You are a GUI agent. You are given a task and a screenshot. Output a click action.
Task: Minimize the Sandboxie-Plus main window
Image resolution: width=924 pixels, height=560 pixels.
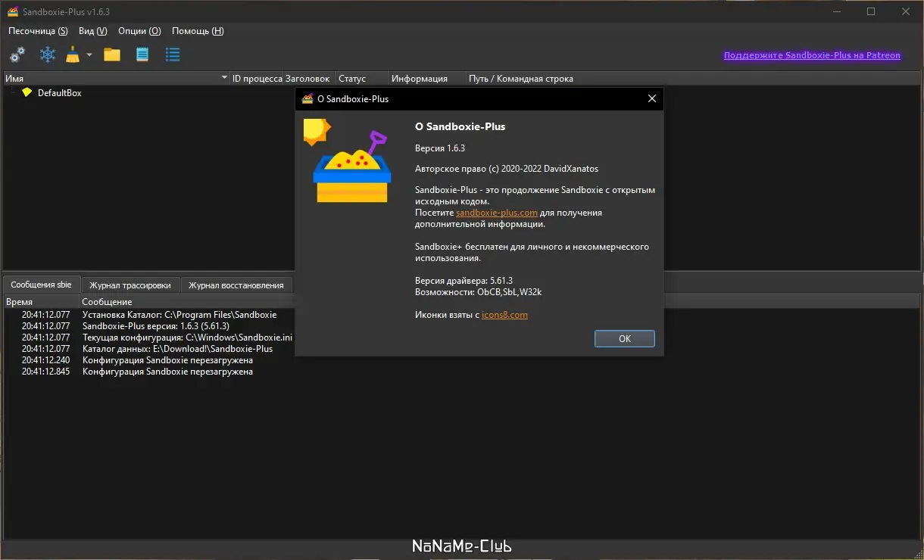836,11
